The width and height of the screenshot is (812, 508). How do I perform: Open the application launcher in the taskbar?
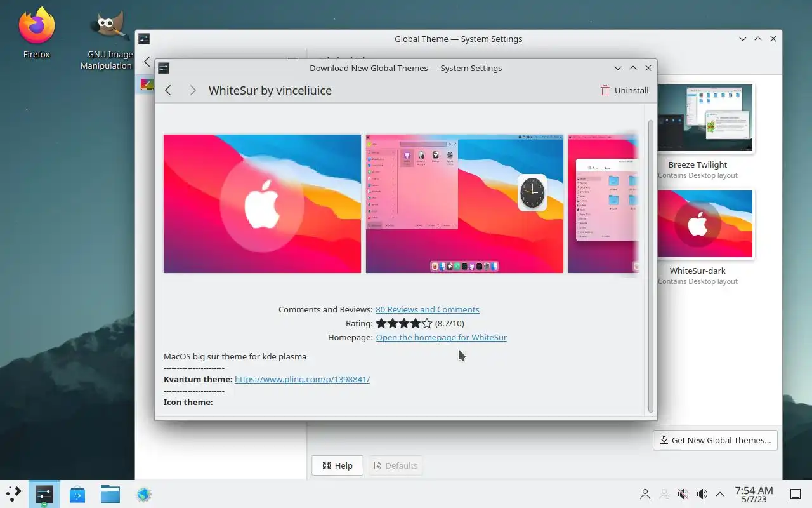pyautogui.click(x=14, y=494)
